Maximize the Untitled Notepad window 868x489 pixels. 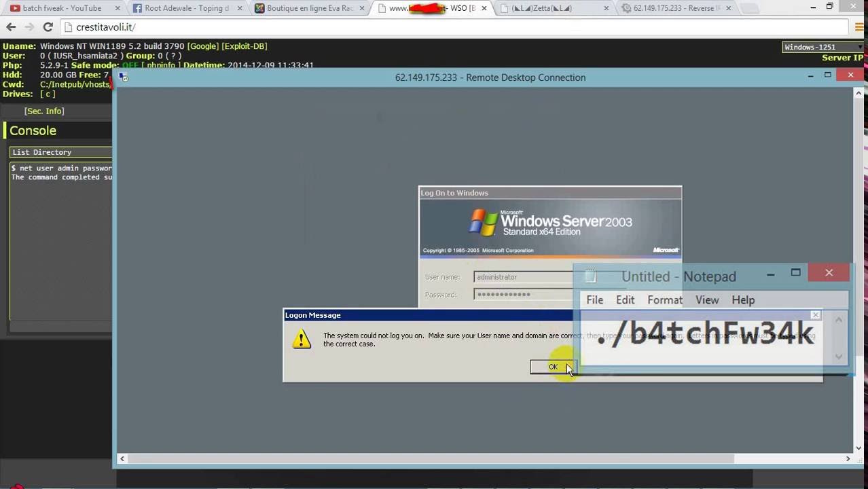tap(795, 273)
